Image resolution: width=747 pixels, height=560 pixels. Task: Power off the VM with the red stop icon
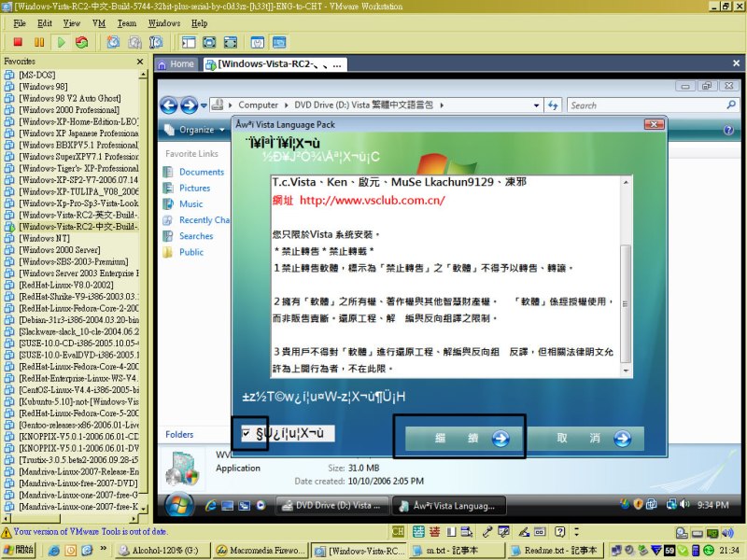point(18,42)
